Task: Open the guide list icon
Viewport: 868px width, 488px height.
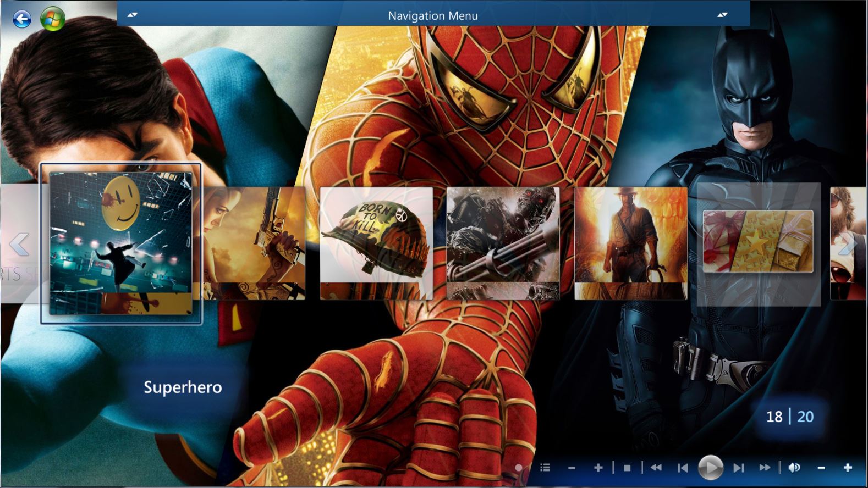Action: (545, 468)
